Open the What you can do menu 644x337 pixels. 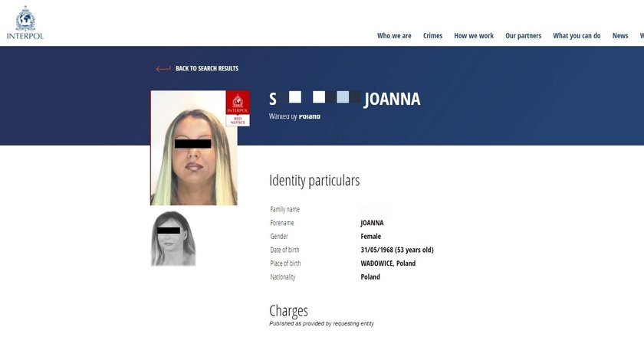[x=577, y=36]
